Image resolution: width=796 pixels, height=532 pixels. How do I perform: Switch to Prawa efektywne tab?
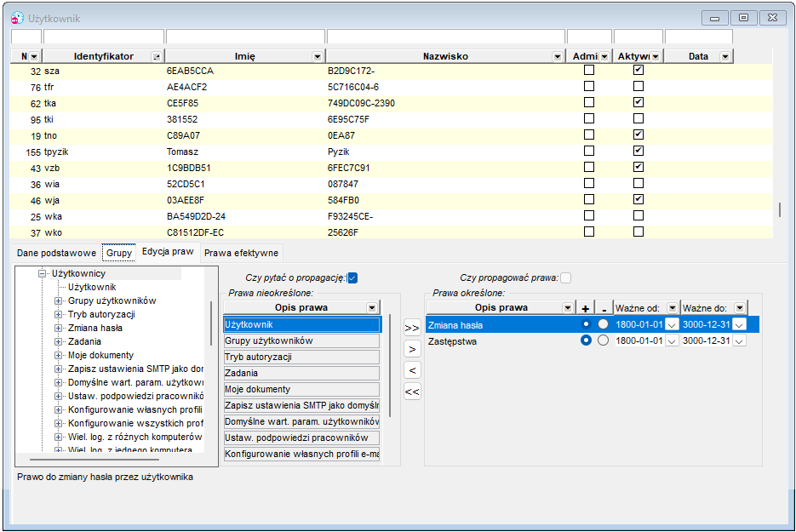click(x=241, y=253)
